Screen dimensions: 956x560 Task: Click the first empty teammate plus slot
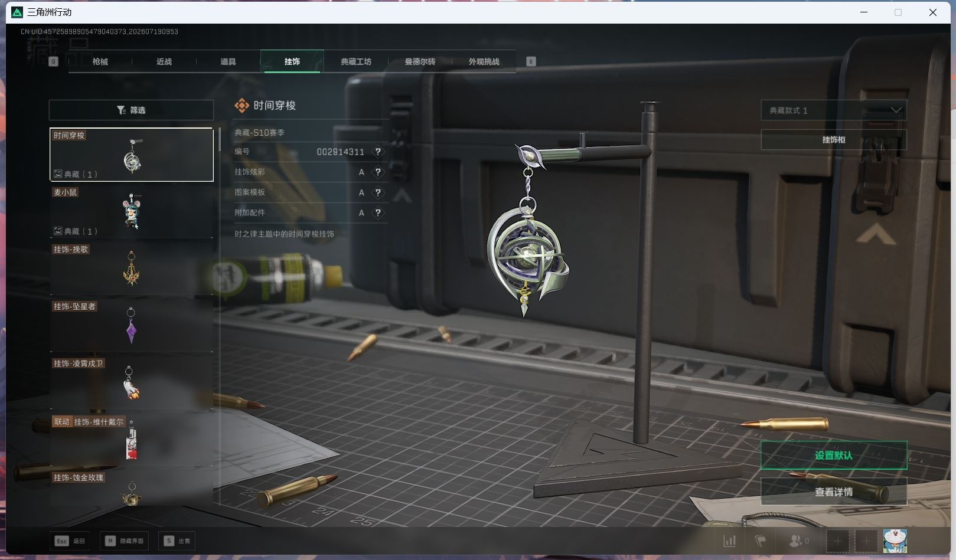point(837,541)
